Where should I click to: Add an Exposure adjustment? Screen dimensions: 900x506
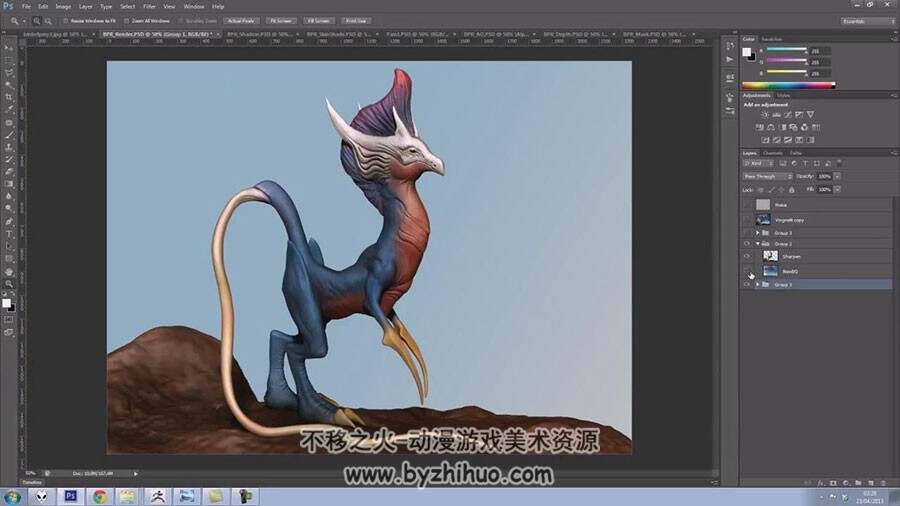799,115
